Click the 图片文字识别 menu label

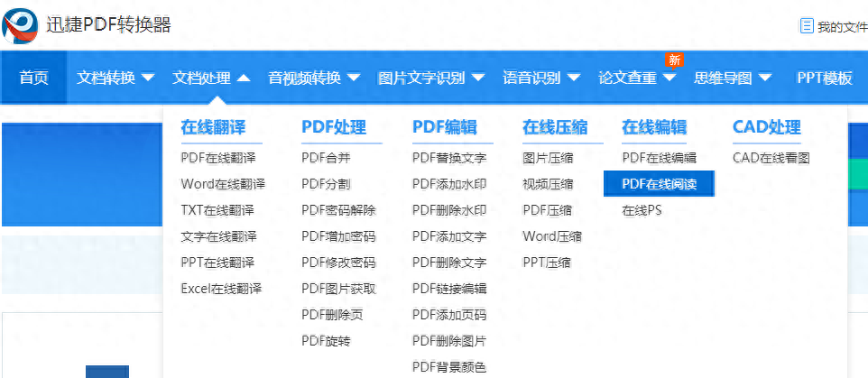tap(421, 78)
